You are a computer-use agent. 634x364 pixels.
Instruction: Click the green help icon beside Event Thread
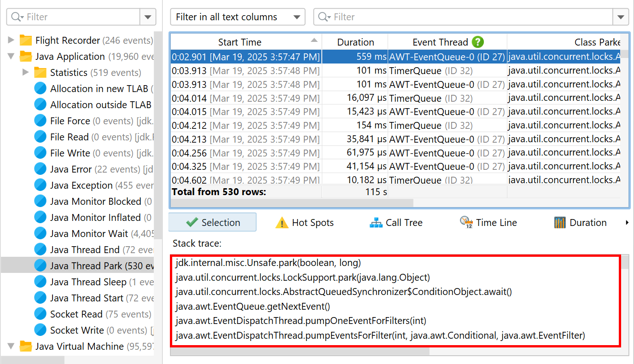point(477,42)
